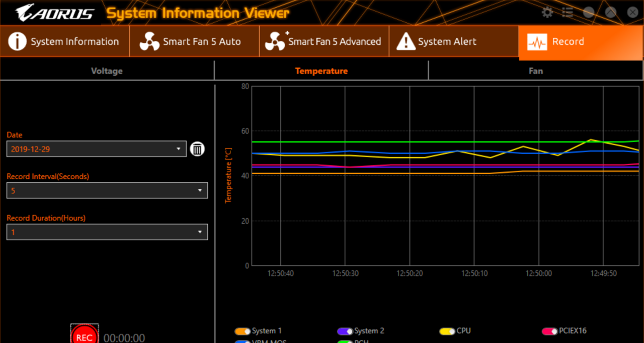
Task: Click the gray round minimize button in title bar
Action: coord(588,13)
